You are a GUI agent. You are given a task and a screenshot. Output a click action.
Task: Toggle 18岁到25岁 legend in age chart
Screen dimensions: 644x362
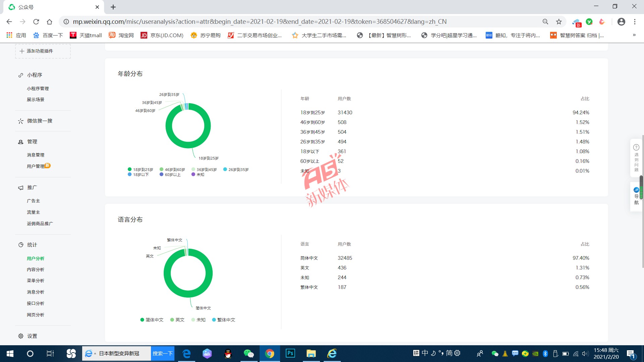[x=141, y=170]
